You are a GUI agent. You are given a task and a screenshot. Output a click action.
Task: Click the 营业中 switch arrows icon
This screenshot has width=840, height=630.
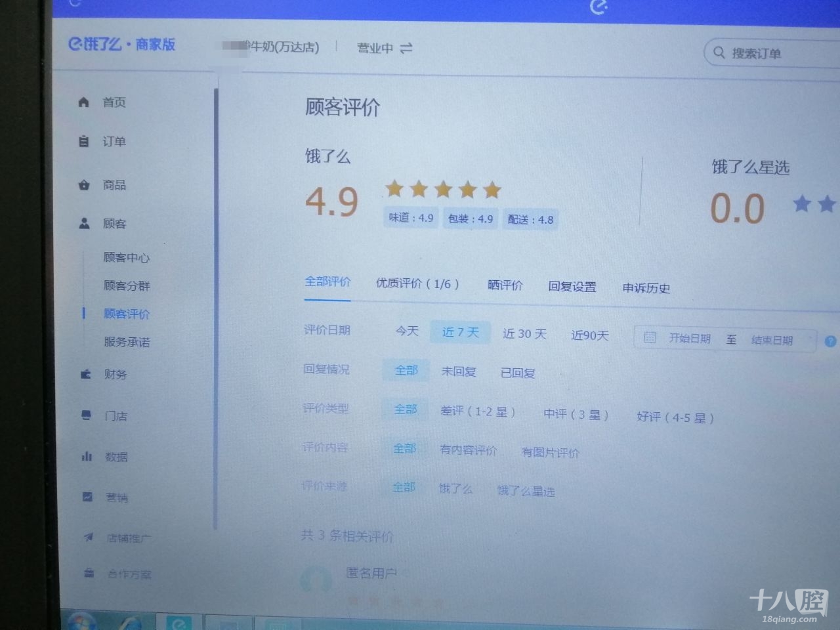[406, 48]
